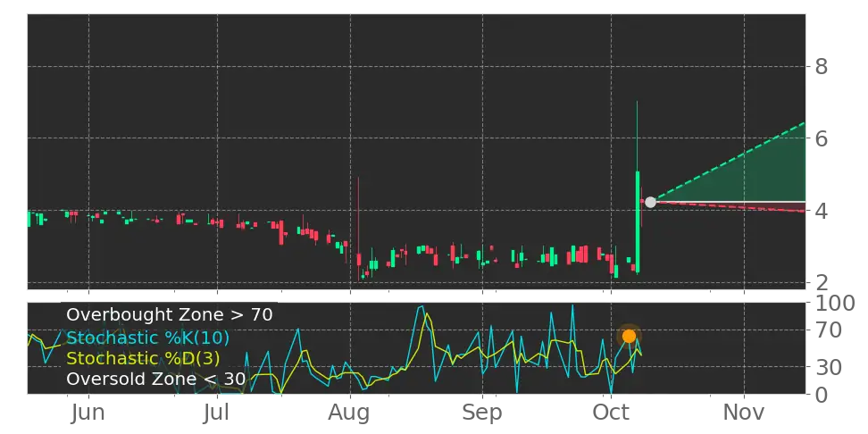Click the 'Overbought Zone > 70' label
868x434 pixels.
tap(170, 314)
